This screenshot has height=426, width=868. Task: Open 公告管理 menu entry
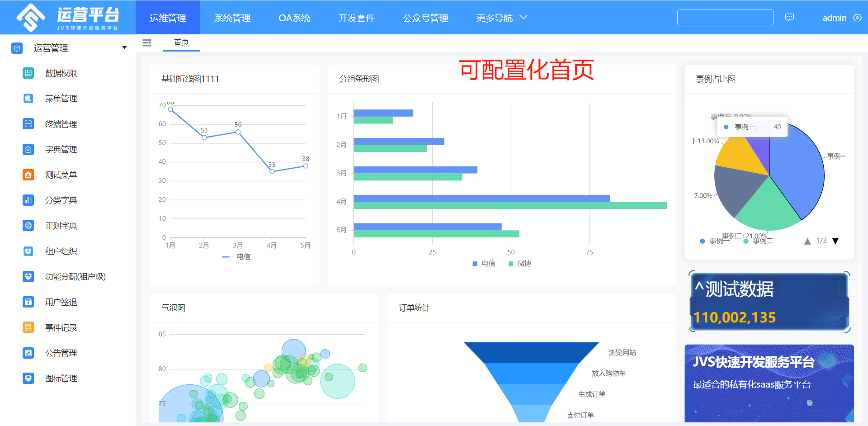click(61, 353)
